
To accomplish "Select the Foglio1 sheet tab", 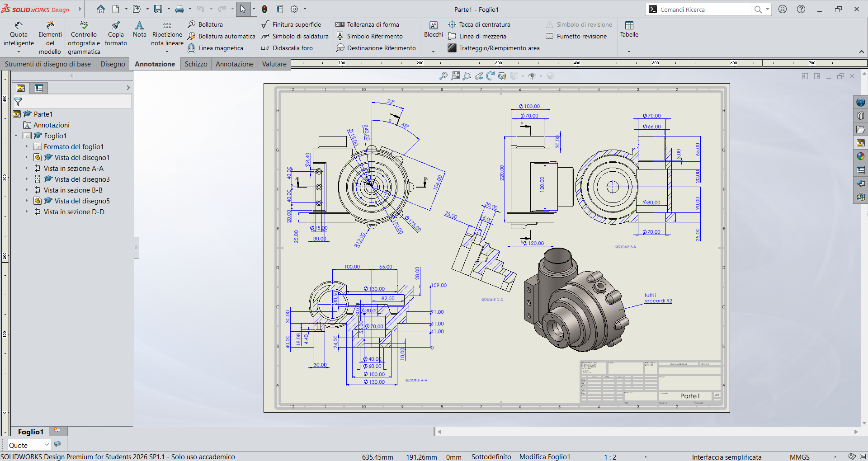I will tap(31, 432).
